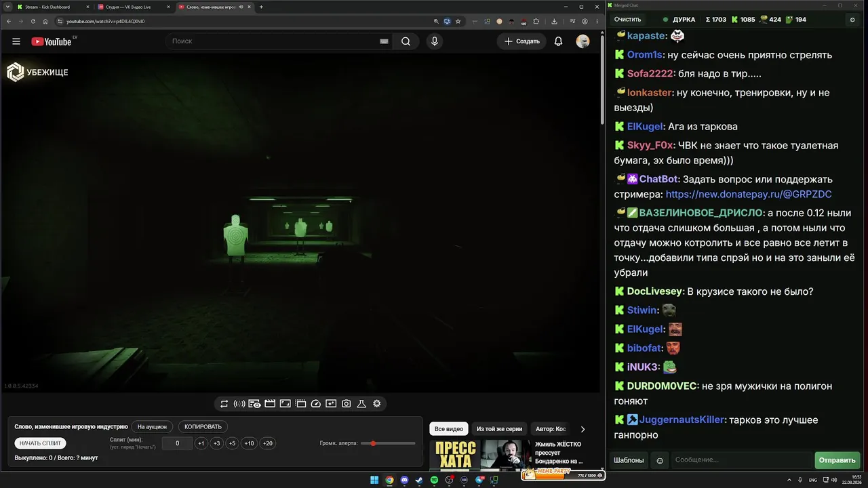Switch to the Студия — VK Видео Live tab
Image resolution: width=868 pixels, height=488 pixels.
coord(134,7)
